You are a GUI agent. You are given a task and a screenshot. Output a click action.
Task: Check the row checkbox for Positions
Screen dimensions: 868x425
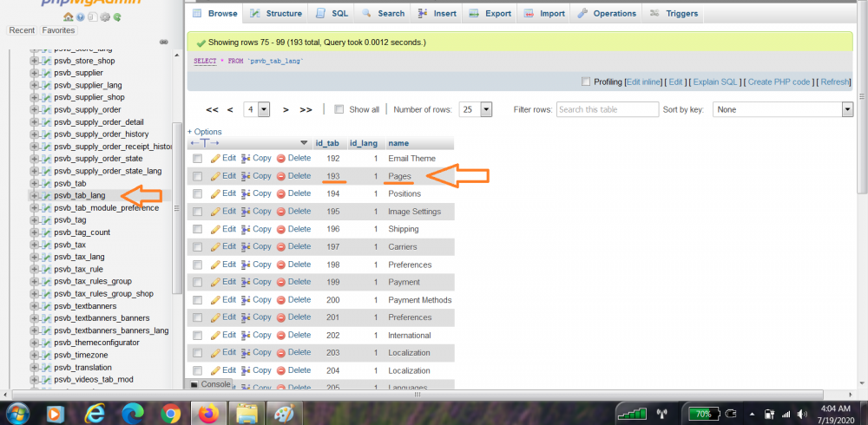[x=197, y=193]
